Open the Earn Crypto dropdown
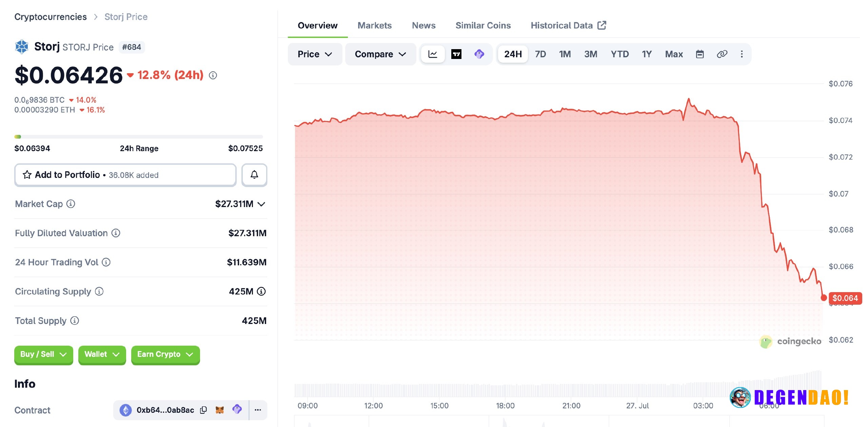The height and width of the screenshot is (427, 868). [165, 354]
